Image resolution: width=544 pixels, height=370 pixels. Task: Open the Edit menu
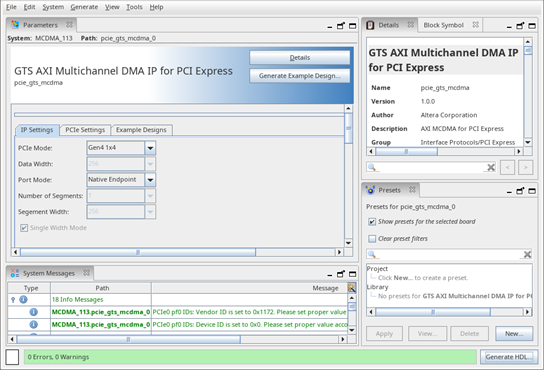tap(29, 7)
